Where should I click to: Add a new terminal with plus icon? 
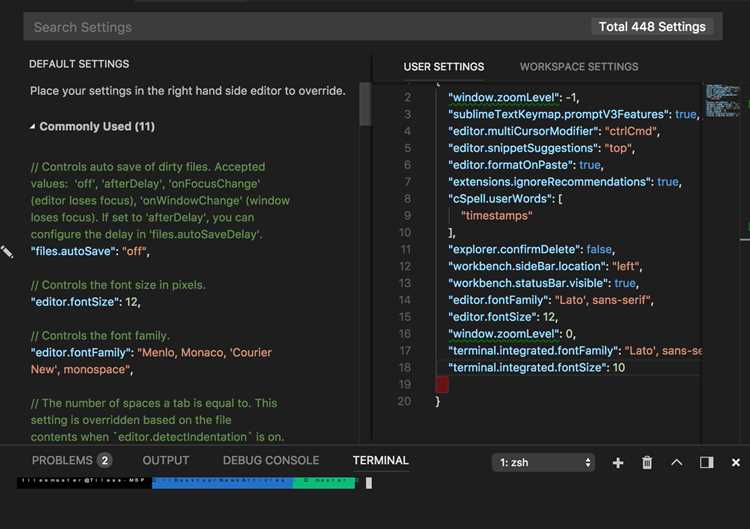pyautogui.click(x=618, y=463)
